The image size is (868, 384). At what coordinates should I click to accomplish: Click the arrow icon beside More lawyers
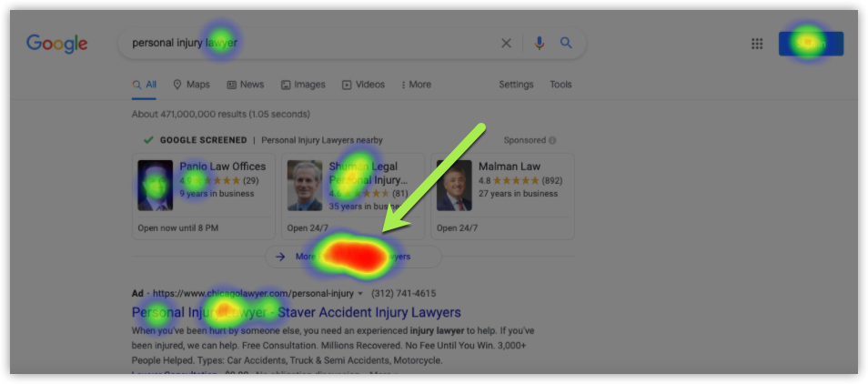pyautogui.click(x=280, y=257)
